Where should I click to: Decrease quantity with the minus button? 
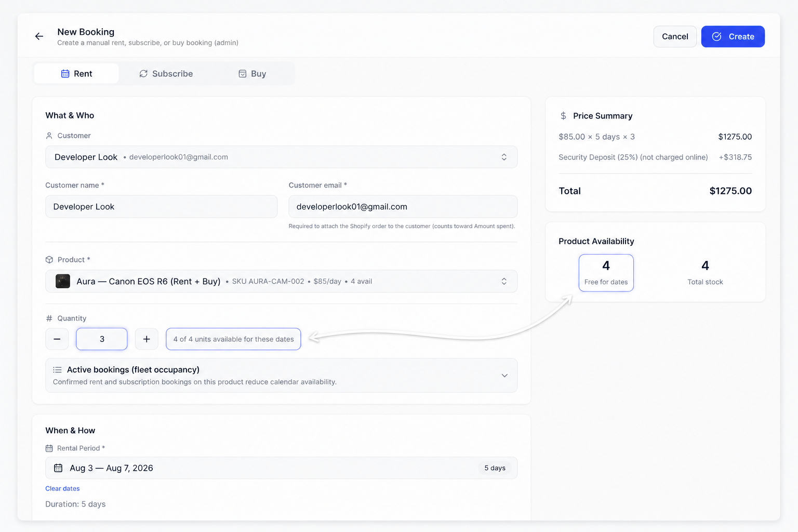pyautogui.click(x=57, y=339)
